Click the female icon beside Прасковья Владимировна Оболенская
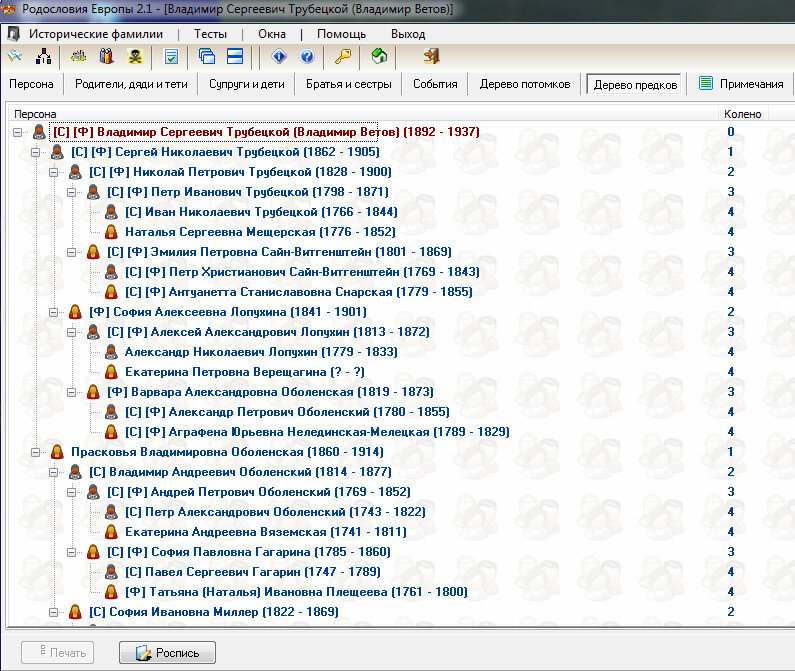Screen dimensions: 795x671 57,451
